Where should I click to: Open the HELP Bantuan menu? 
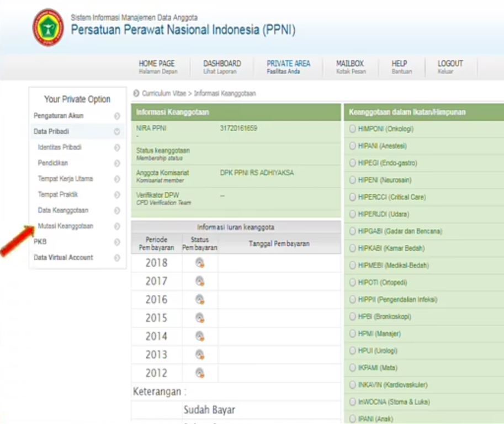pos(401,67)
